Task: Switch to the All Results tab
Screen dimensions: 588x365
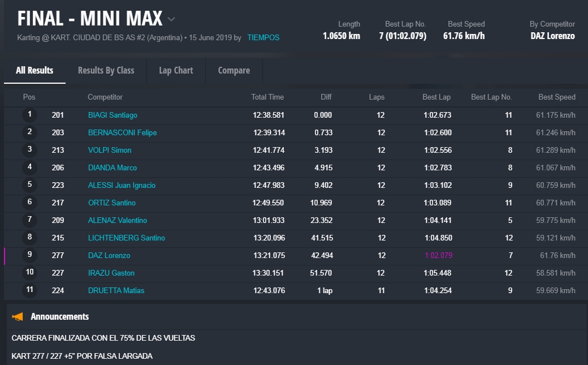Action: click(34, 70)
